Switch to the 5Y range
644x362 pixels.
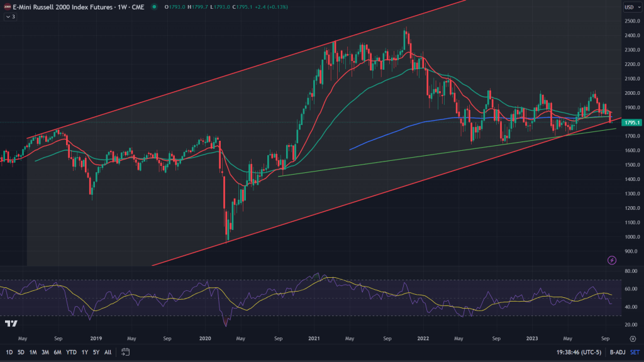tap(96, 352)
